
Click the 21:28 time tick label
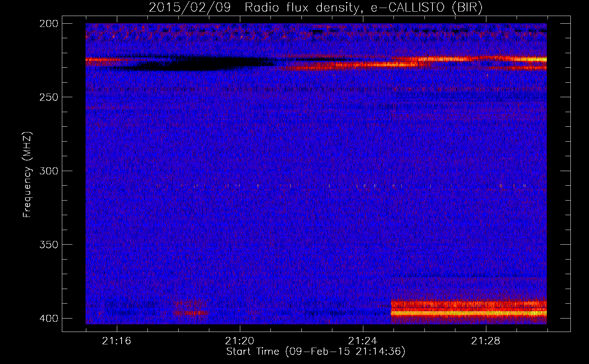pos(486,341)
